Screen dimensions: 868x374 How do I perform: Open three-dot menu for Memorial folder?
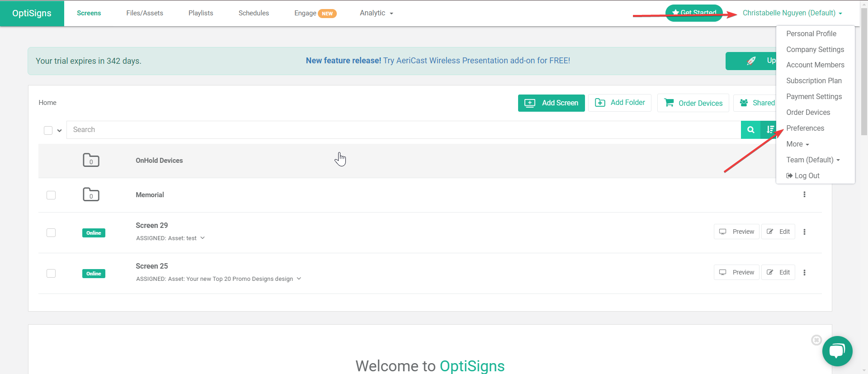(804, 194)
